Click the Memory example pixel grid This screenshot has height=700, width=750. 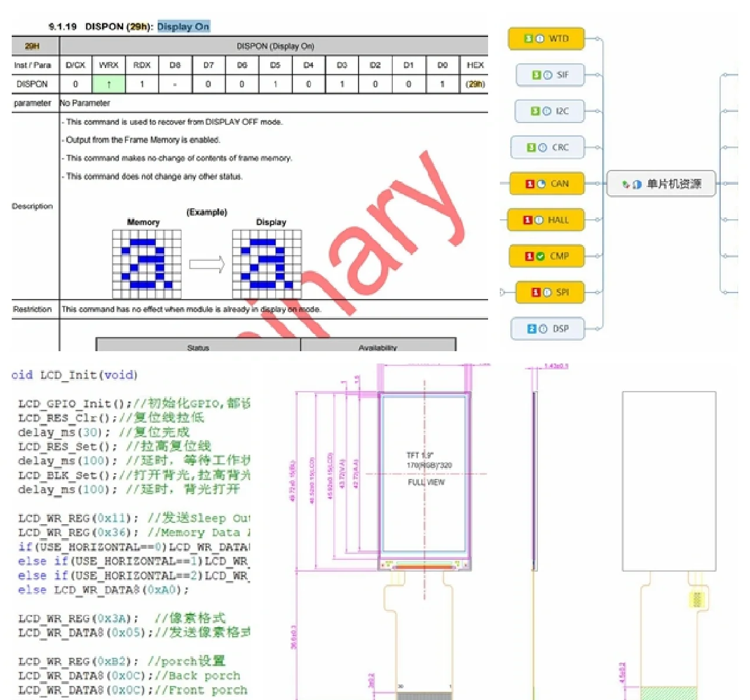click(x=147, y=264)
